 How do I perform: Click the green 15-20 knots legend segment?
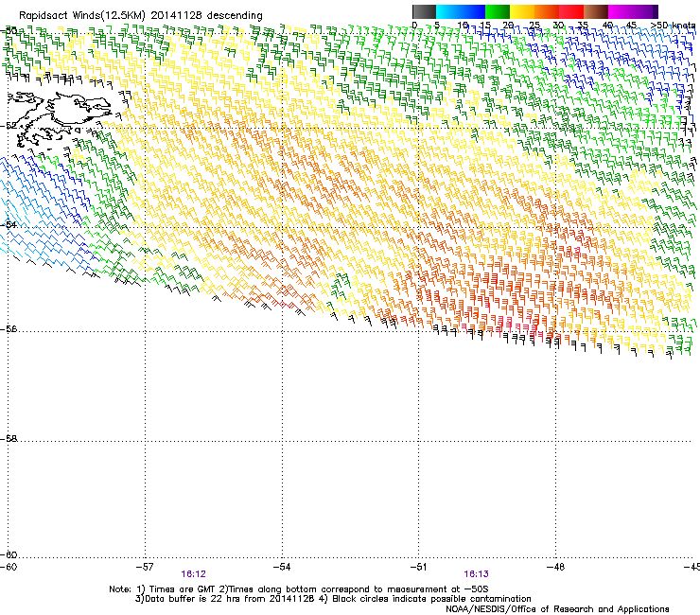[498, 11]
